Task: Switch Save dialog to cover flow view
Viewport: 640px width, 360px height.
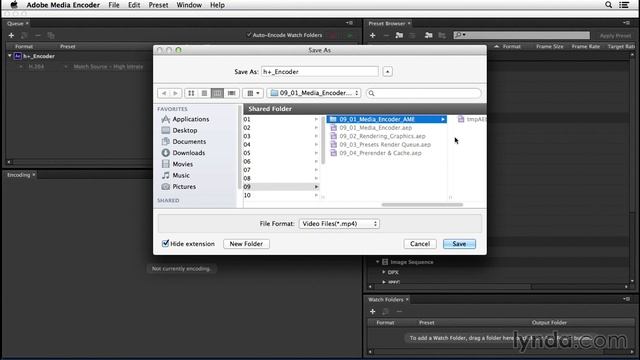Action: 231,93
